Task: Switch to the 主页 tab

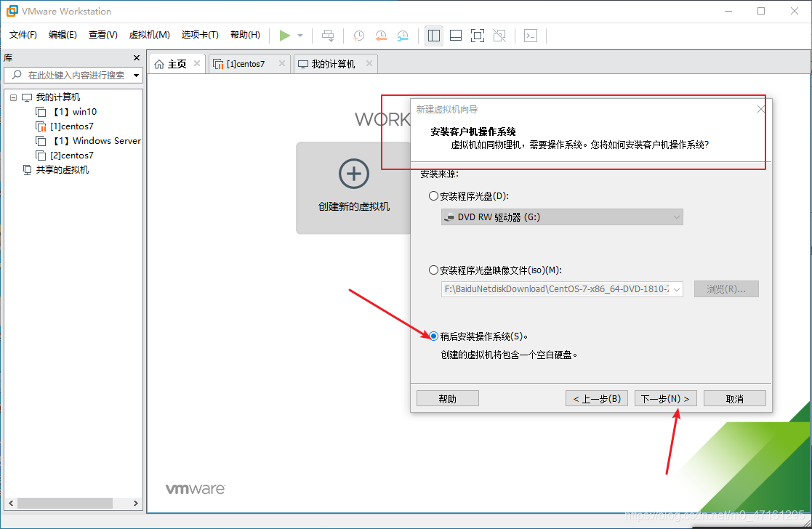Action: pyautogui.click(x=177, y=64)
